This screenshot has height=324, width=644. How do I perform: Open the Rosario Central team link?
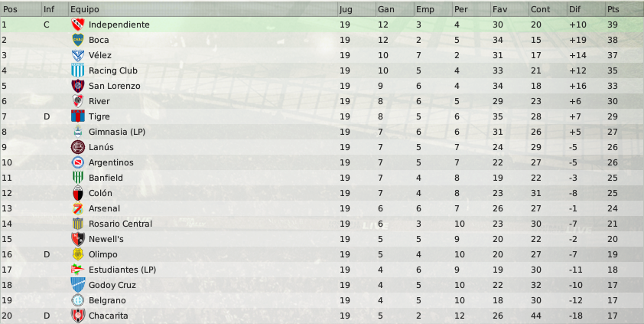click(x=120, y=224)
